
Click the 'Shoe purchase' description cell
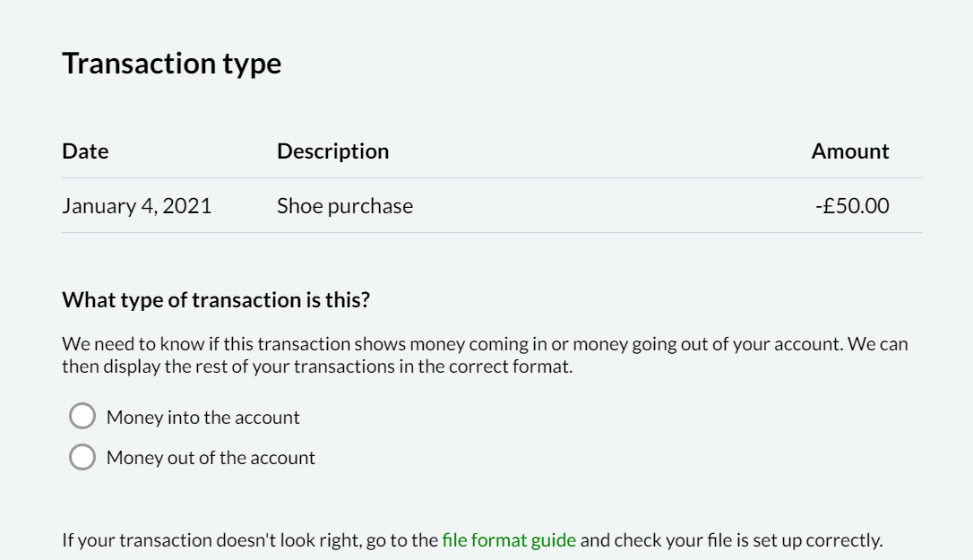(x=345, y=206)
